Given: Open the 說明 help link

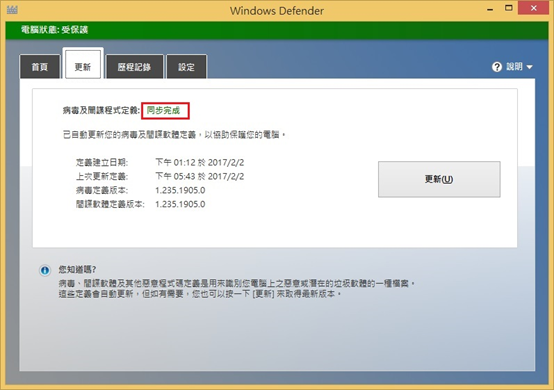Looking at the screenshot, I should click(x=514, y=66).
